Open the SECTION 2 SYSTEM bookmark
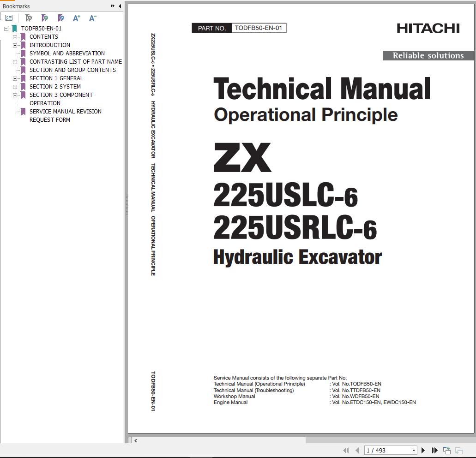Viewport: 476px width, 458px height. 55,86
